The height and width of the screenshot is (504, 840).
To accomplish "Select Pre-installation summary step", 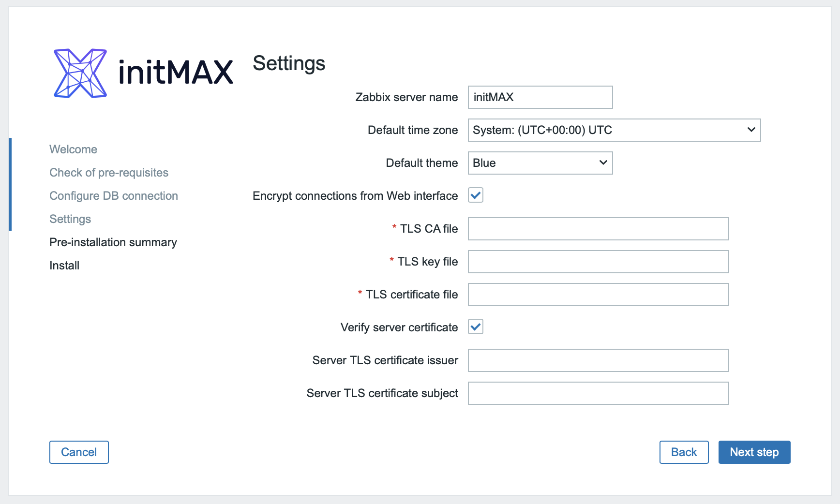I will pos(113,242).
